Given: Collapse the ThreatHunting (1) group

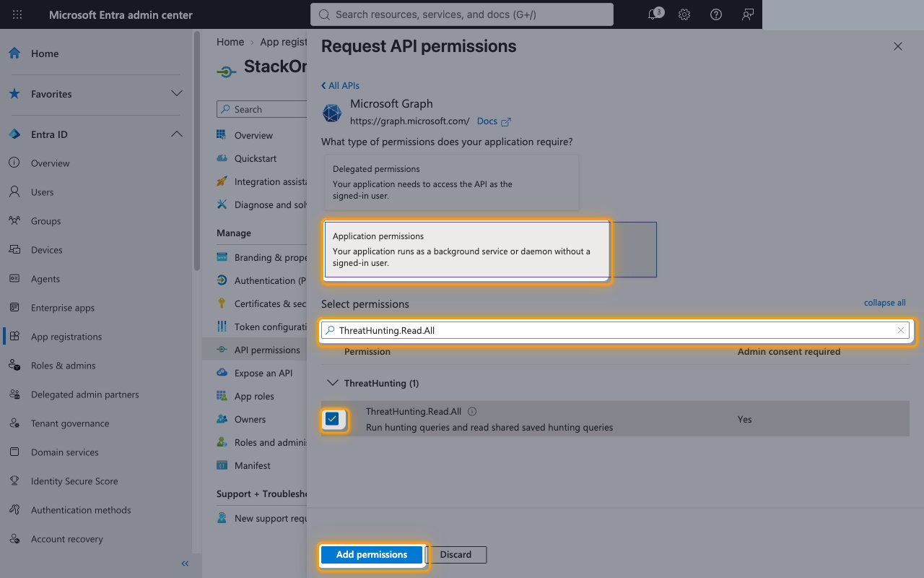Looking at the screenshot, I should click(333, 383).
